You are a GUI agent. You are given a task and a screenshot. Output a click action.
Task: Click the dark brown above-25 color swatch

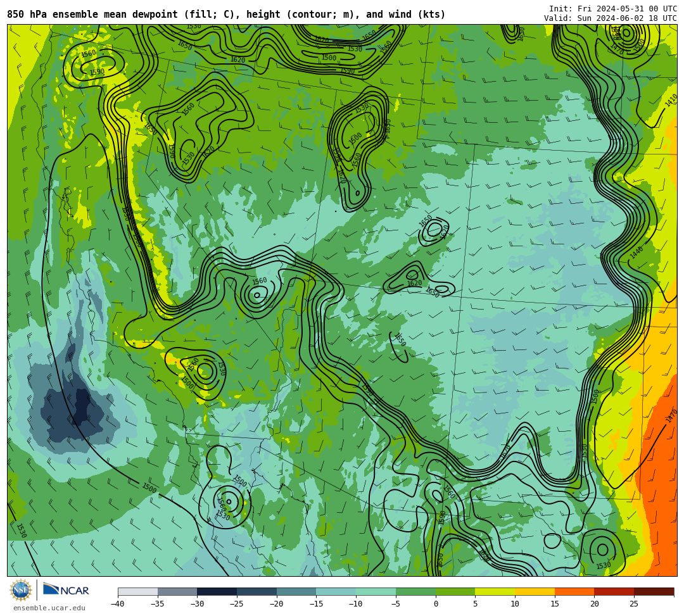(654, 591)
